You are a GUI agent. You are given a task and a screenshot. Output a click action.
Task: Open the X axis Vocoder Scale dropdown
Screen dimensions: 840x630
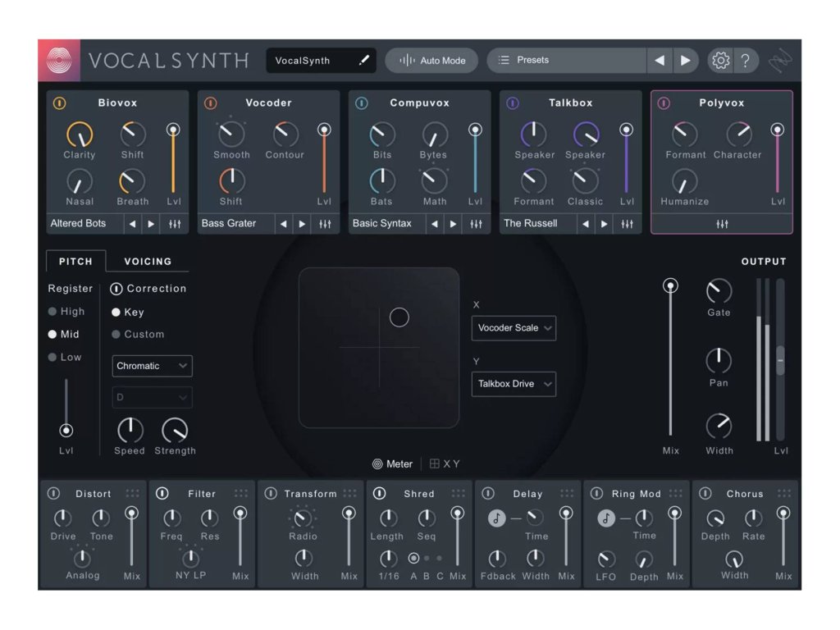(x=514, y=328)
